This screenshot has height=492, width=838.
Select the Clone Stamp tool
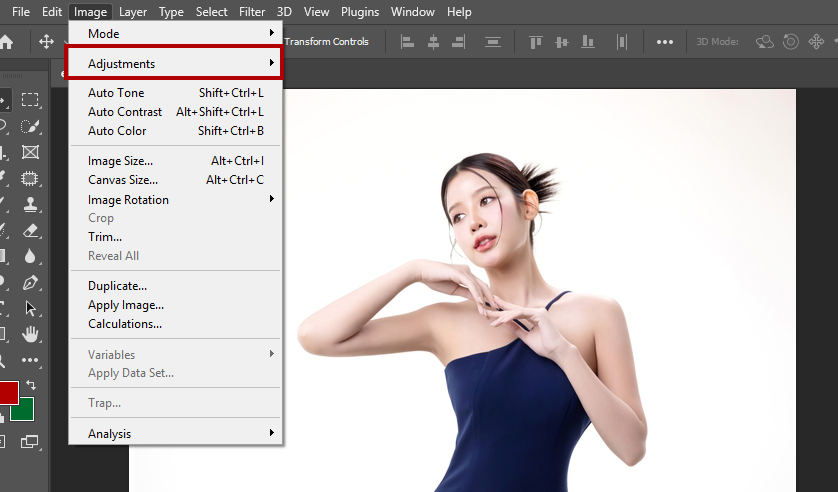pos(30,204)
